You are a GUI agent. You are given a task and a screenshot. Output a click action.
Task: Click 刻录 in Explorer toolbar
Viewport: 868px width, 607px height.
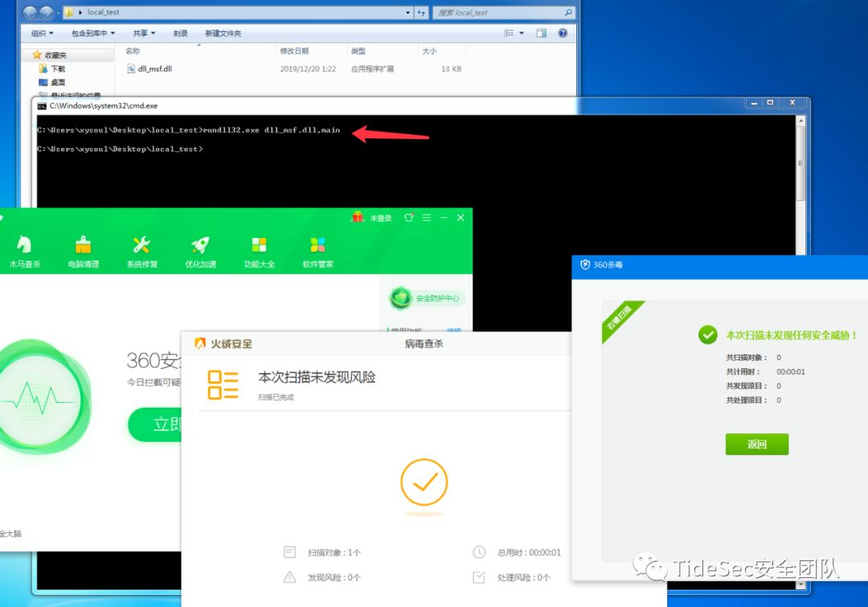click(181, 33)
